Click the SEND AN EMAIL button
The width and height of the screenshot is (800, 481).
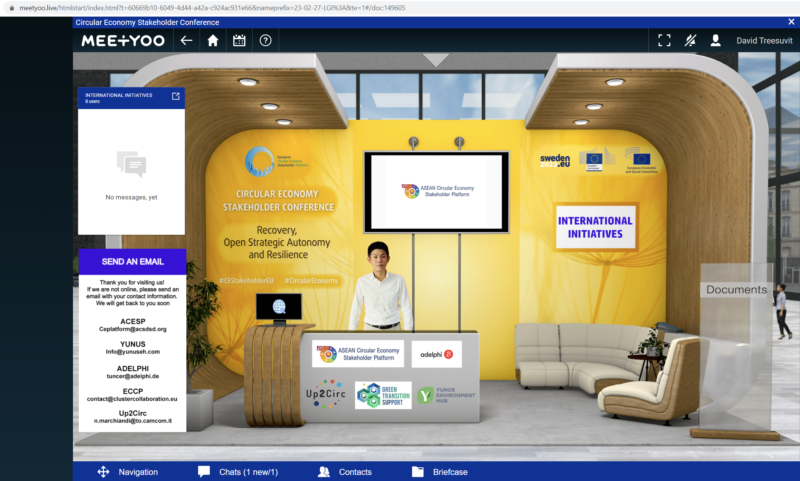coord(132,262)
